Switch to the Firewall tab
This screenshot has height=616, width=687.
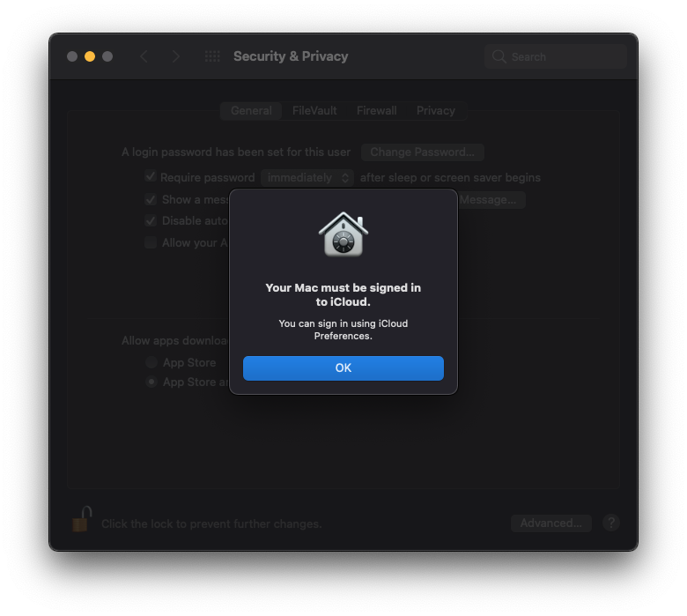pos(376,110)
